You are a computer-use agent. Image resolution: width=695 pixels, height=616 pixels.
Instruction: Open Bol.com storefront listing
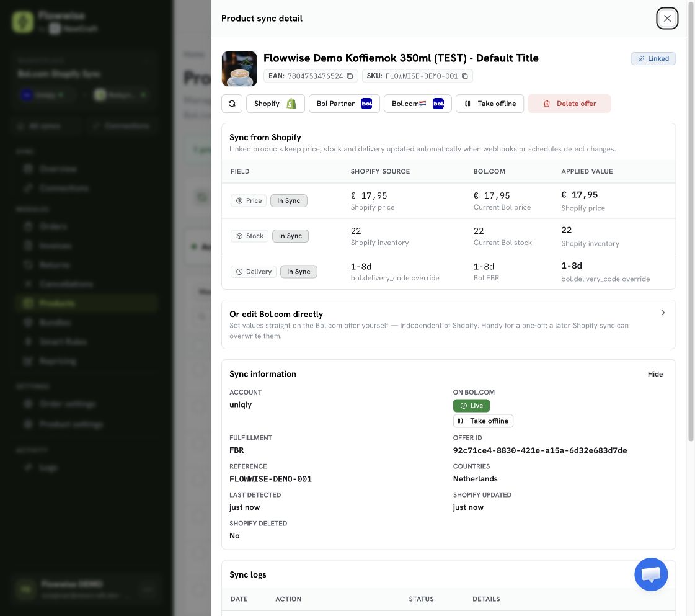click(417, 104)
